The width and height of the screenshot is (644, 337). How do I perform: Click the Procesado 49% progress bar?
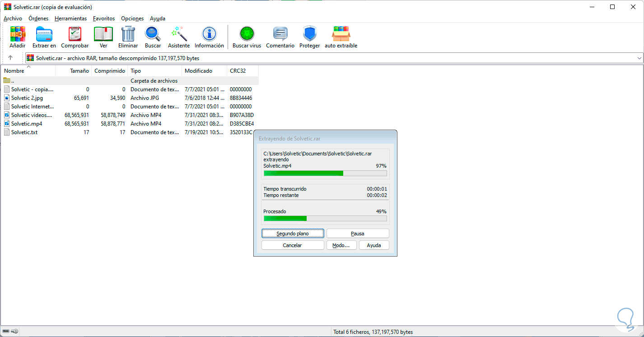(325, 219)
